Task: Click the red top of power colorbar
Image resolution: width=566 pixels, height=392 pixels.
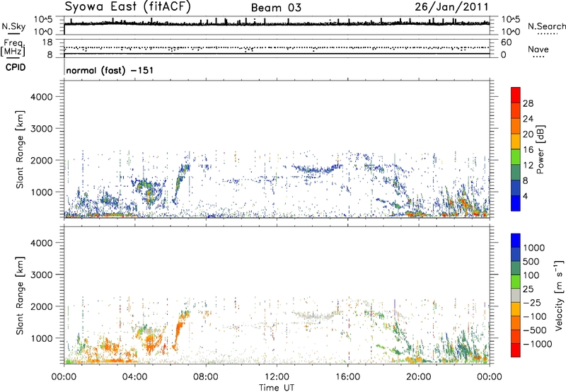Action: [x=516, y=95]
